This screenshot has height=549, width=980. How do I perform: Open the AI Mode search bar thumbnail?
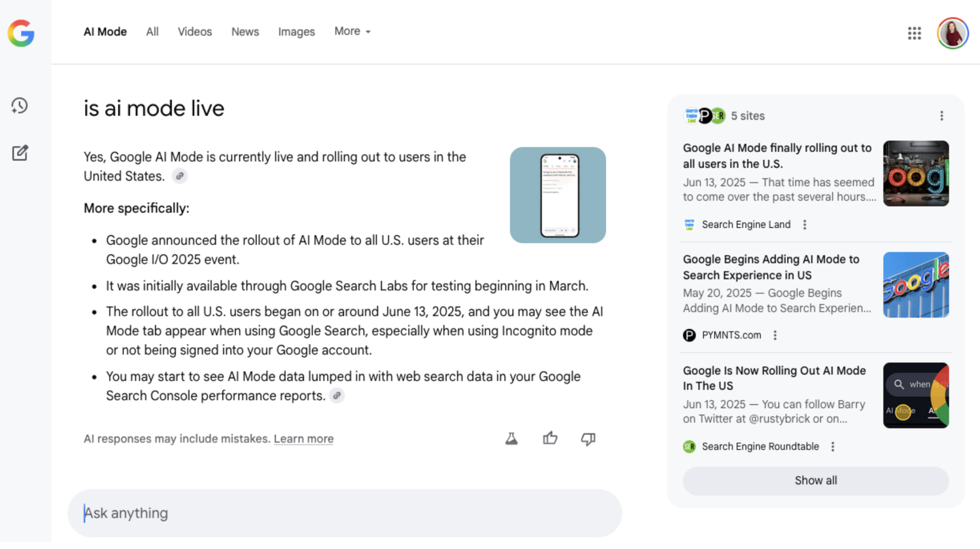pyautogui.click(x=916, y=395)
